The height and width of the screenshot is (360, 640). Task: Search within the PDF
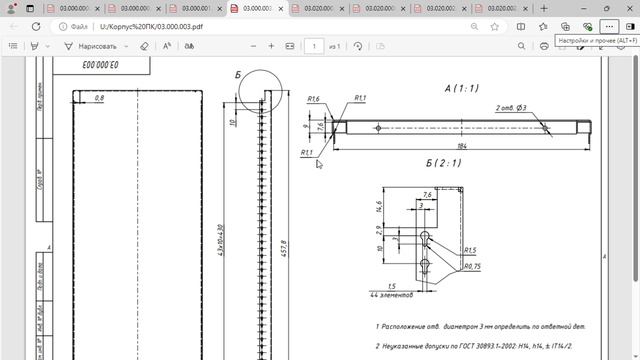[x=522, y=46]
